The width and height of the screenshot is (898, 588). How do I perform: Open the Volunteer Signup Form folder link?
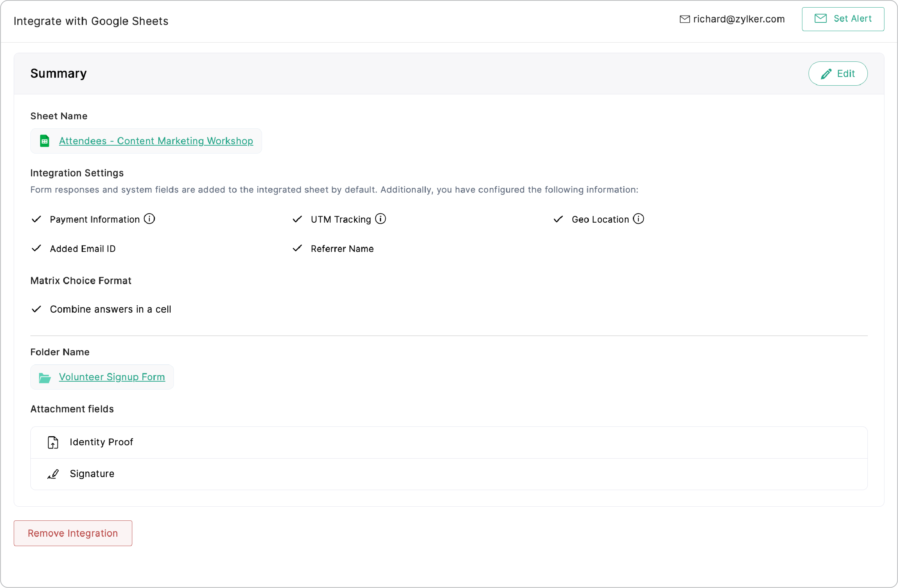tap(112, 377)
